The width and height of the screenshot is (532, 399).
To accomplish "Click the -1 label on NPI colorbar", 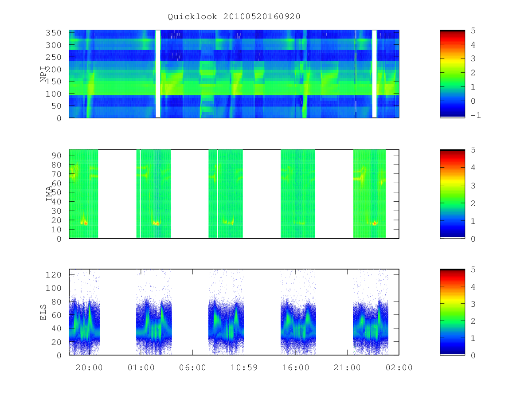I will pos(475,115).
